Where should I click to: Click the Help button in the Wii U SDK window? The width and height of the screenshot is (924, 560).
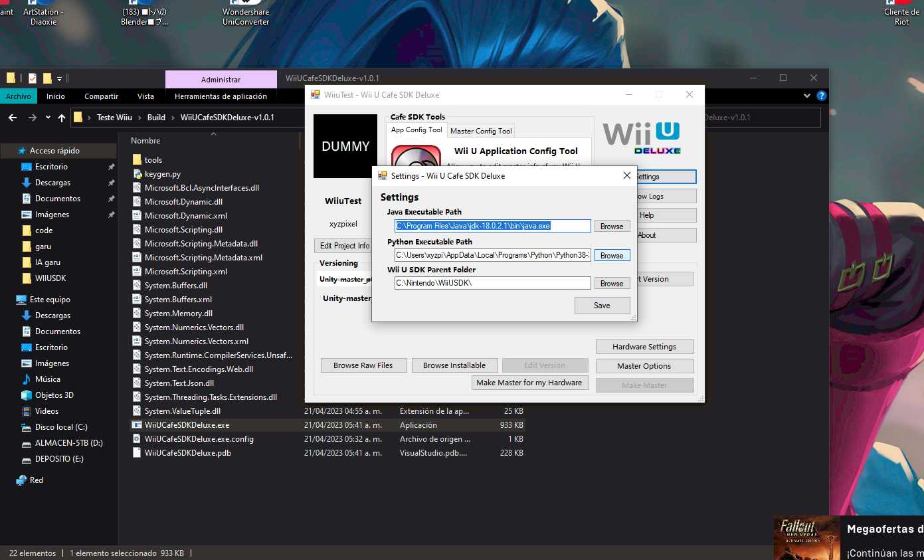666,215
